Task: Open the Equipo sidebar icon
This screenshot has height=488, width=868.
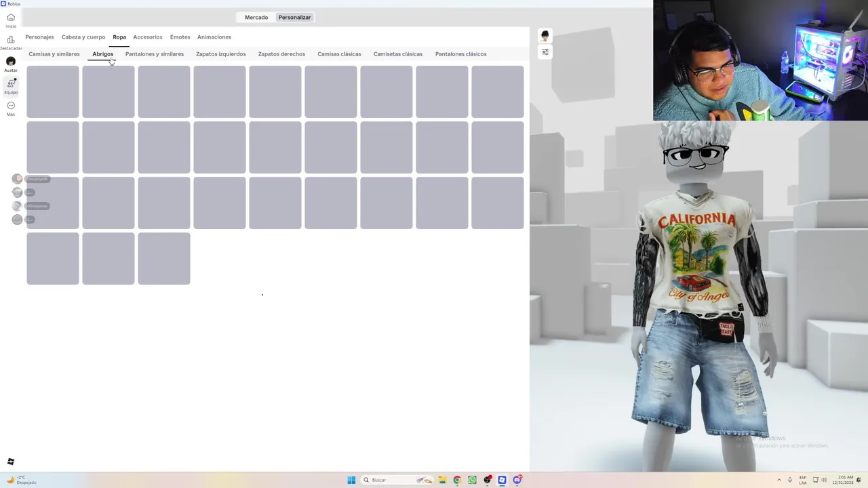Action: pos(11,83)
